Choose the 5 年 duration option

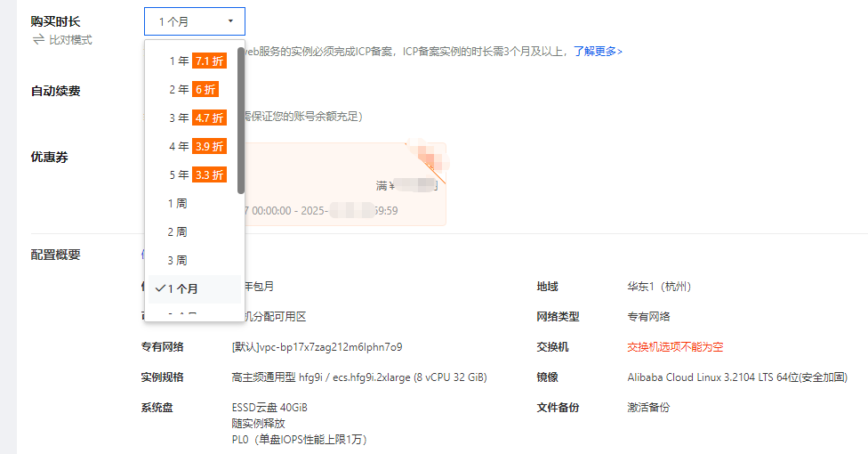coord(179,174)
